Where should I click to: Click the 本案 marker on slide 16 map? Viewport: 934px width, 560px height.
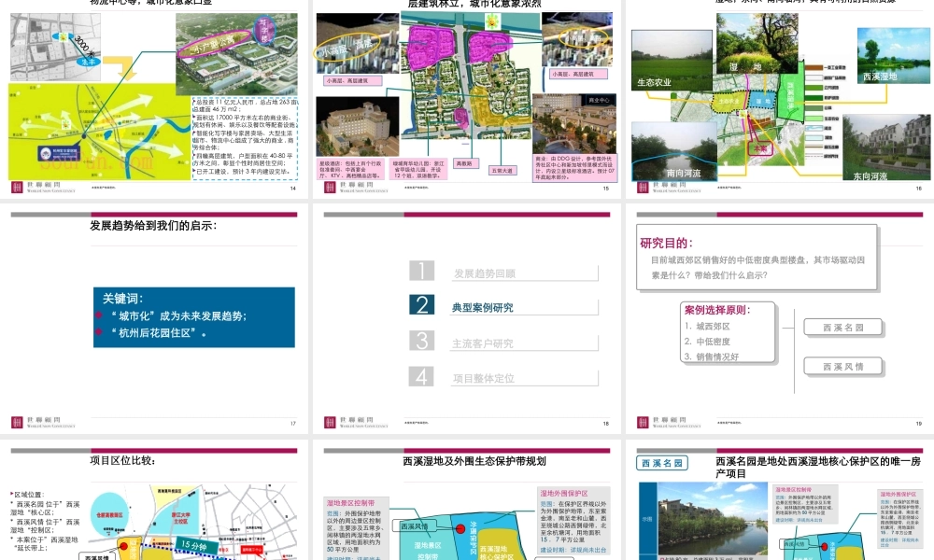point(760,148)
